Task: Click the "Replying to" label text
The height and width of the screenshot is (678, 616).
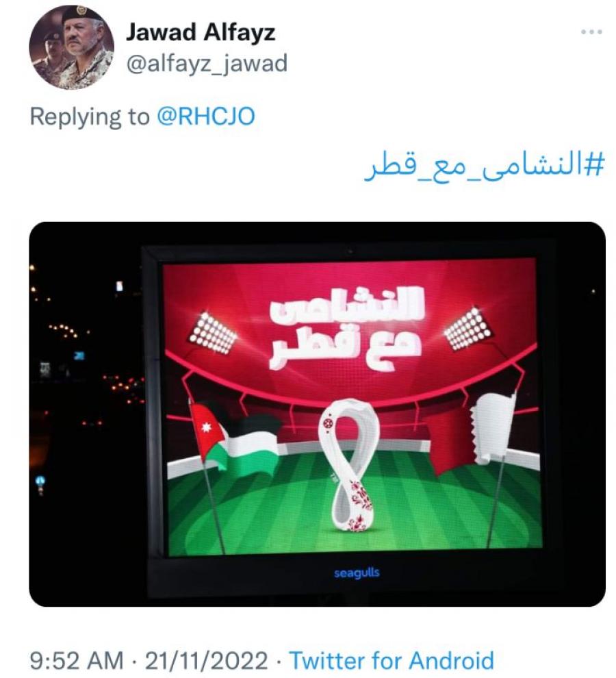Action: (90, 116)
